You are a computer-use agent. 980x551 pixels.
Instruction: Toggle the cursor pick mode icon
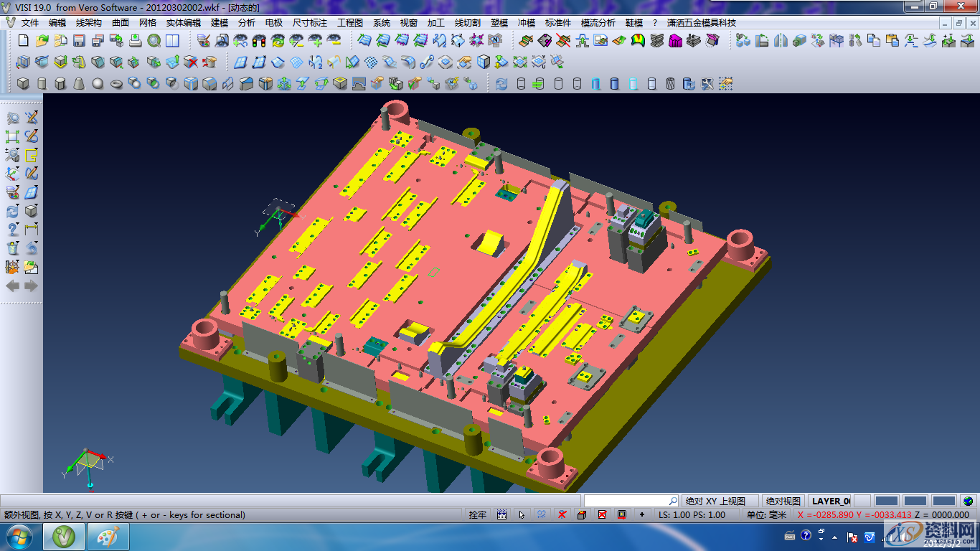[522, 514]
